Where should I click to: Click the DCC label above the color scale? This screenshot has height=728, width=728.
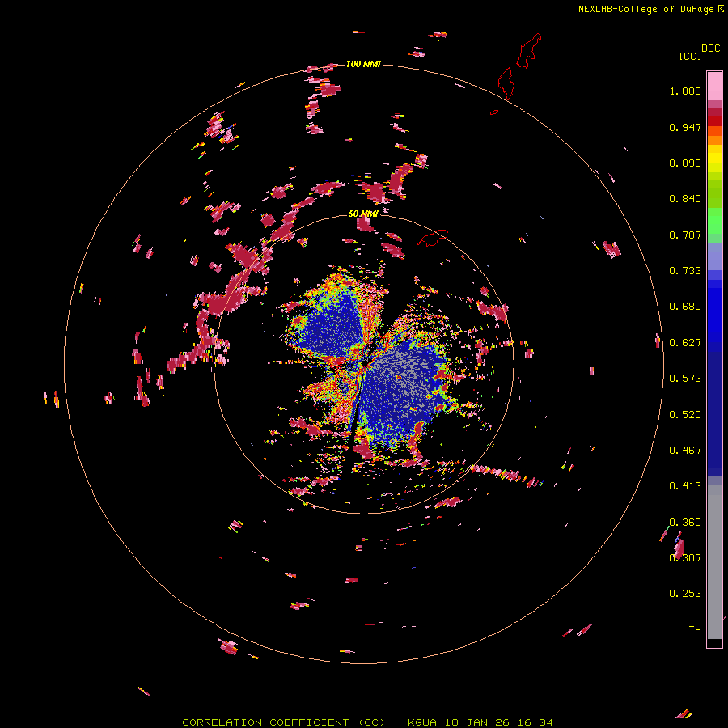point(711,49)
